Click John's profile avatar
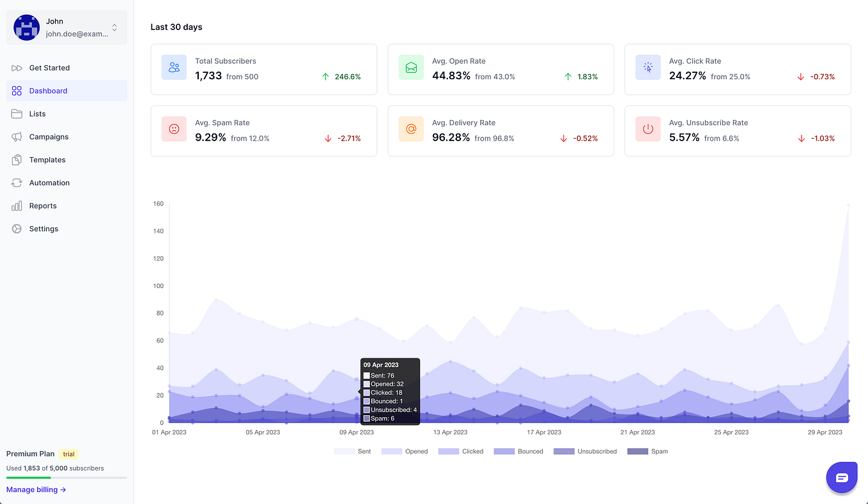 tap(26, 27)
